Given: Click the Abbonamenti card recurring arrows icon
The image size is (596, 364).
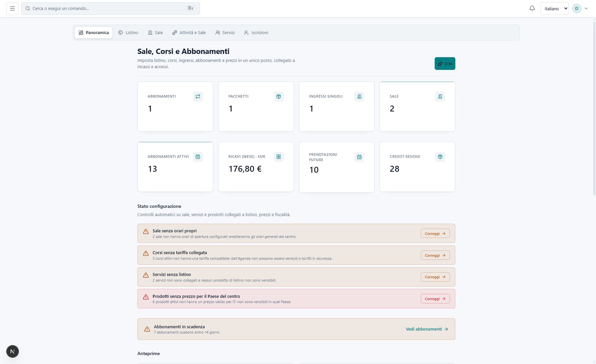Looking at the screenshot, I should (198, 97).
